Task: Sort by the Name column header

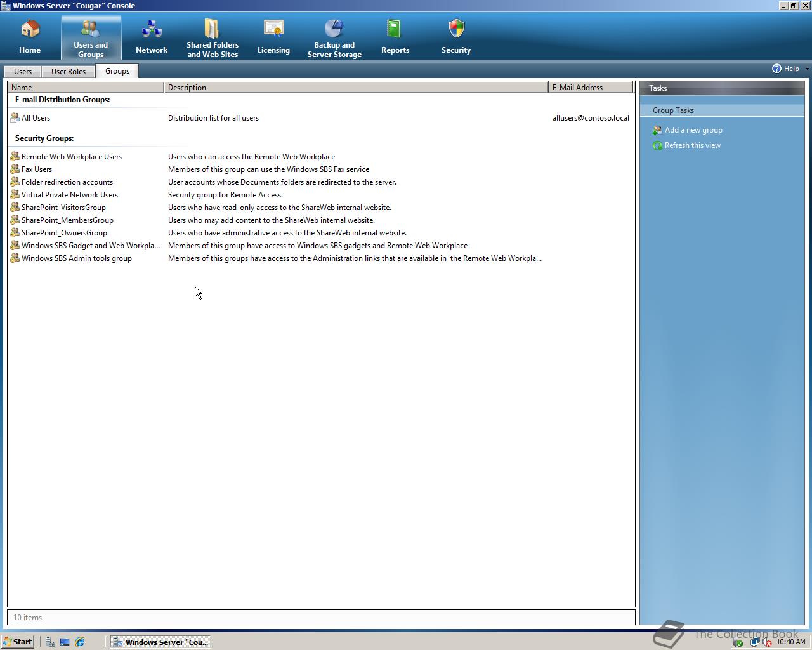Action: click(x=86, y=87)
